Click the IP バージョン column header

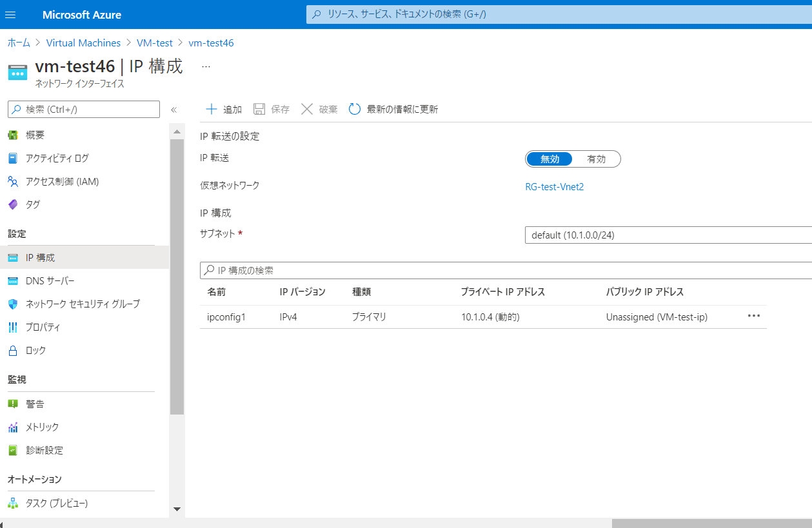point(302,292)
